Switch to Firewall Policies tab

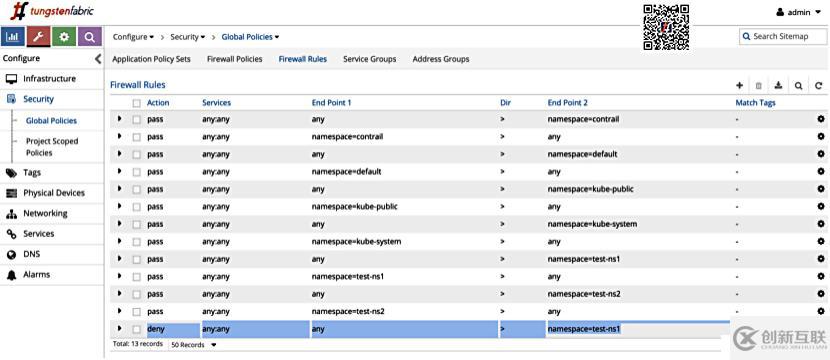point(234,59)
